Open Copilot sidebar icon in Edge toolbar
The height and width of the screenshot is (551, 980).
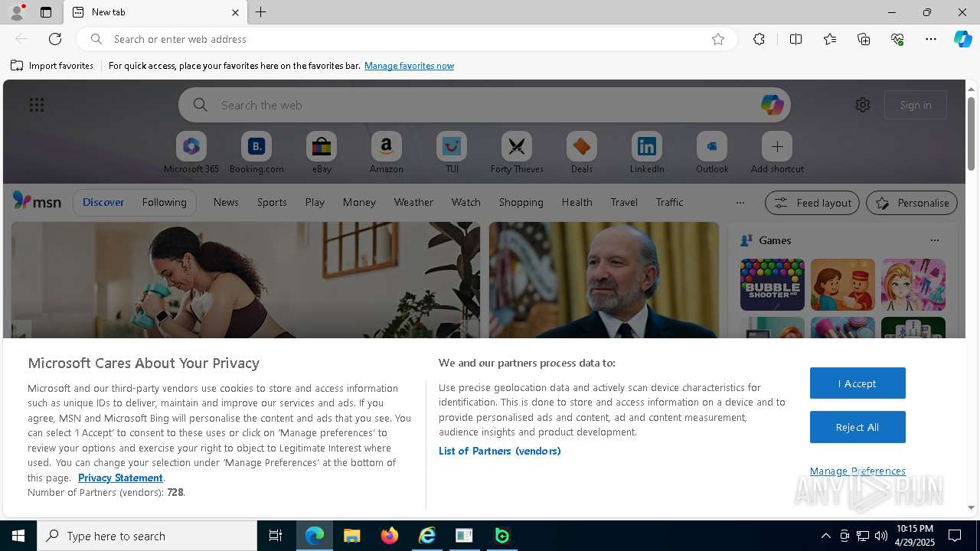[962, 39]
